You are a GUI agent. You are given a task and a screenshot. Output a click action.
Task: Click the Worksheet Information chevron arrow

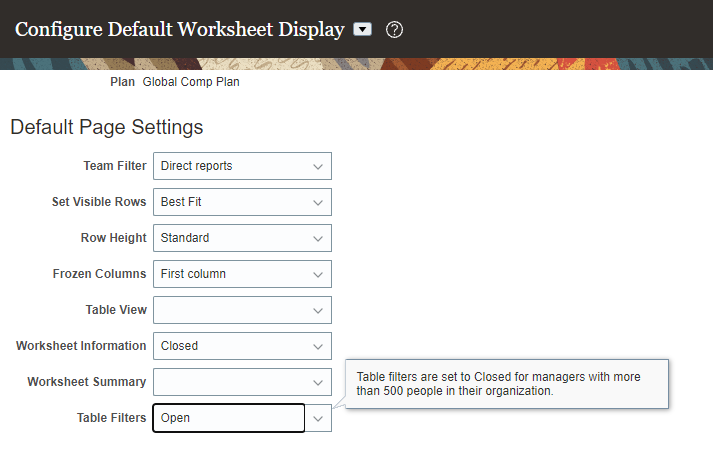[x=318, y=346]
